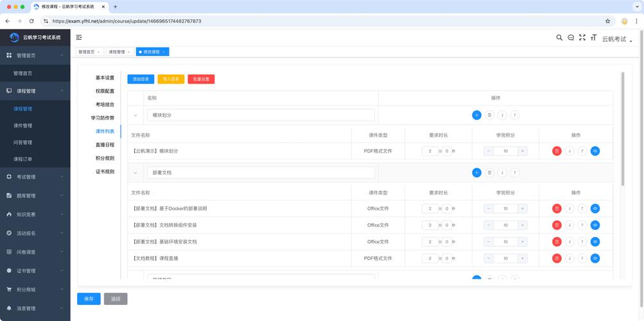Toggle eye icon for 基于Docker的部署说明 file
Image resolution: width=644 pixels, height=321 pixels.
[595, 209]
